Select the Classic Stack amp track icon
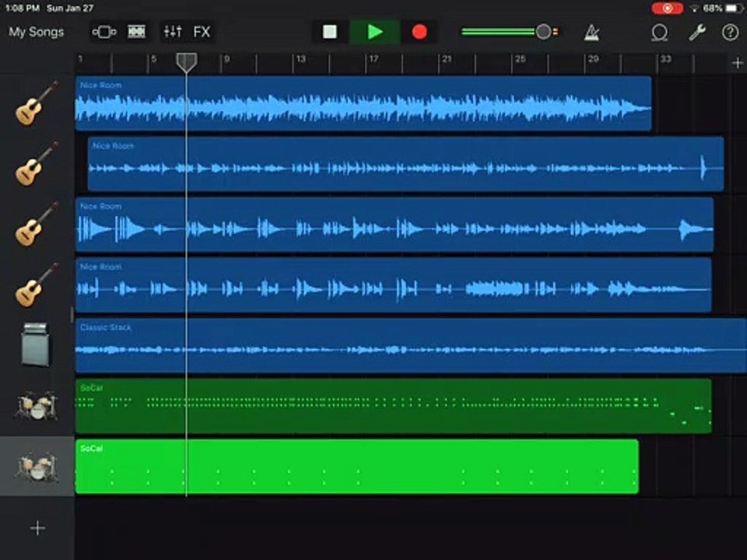The height and width of the screenshot is (560, 747). (37, 345)
